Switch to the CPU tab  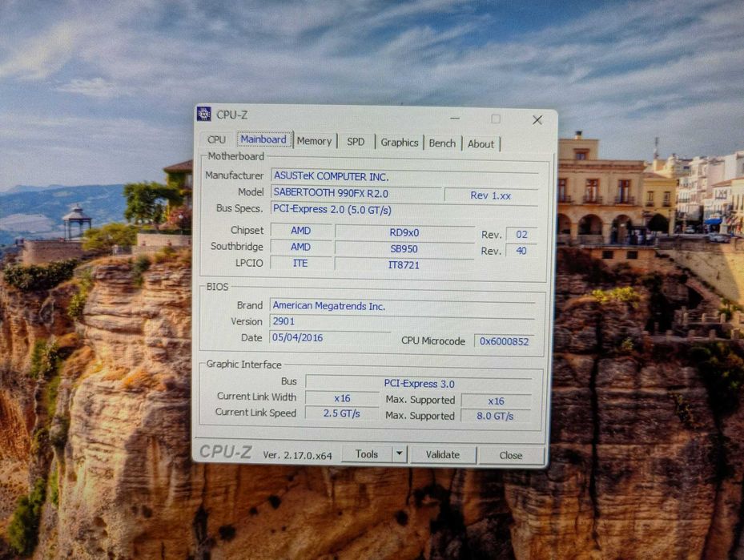click(x=216, y=139)
